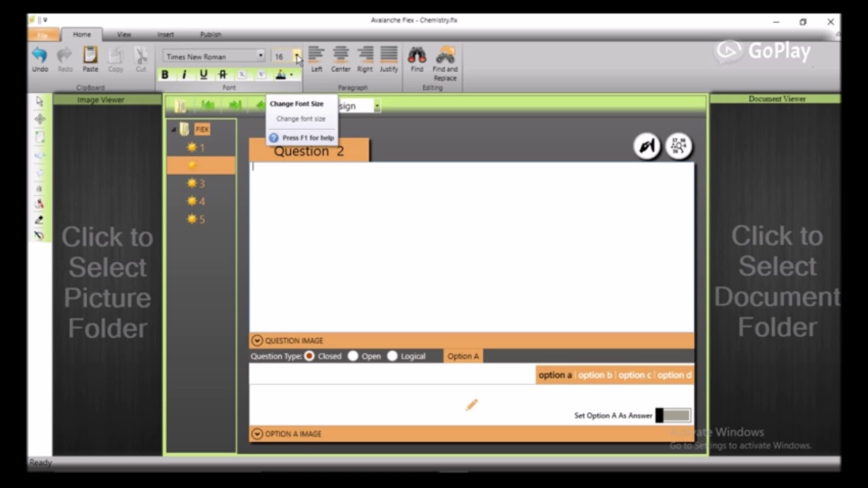Open the File menu
Image resolution: width=868 pixels, height=488 pixels.
(43, 35)
